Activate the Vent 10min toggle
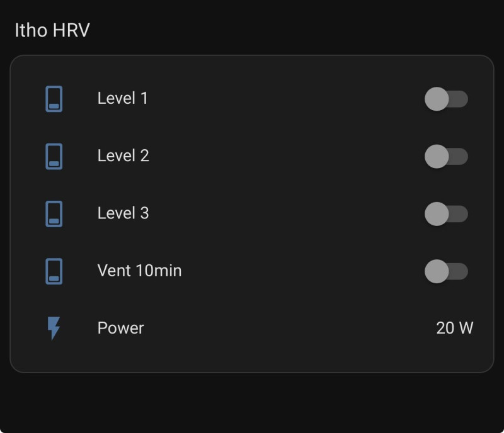 [446, 271]
